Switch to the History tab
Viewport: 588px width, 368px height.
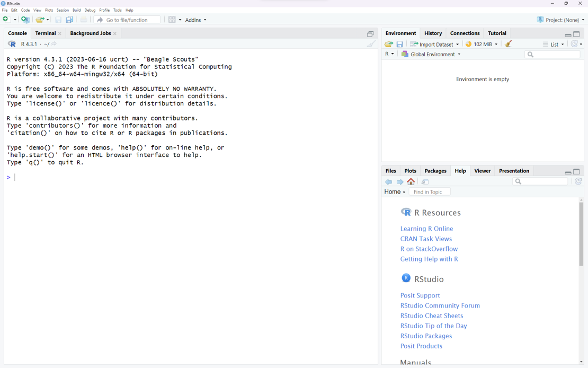point(433,33)
